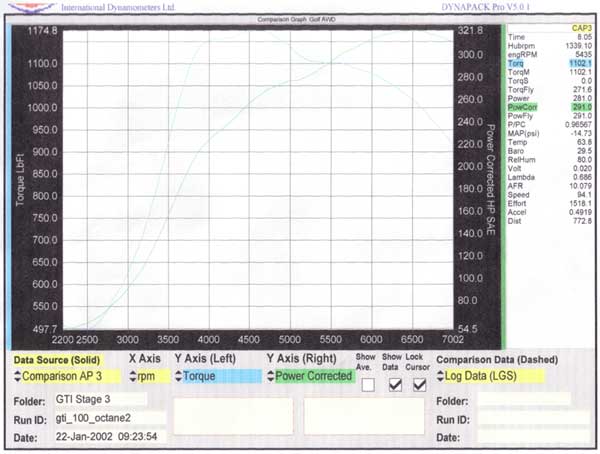600x454 pixels.
Task: Select the MAP(psi) row in data list
Action: tap(549, 134)
